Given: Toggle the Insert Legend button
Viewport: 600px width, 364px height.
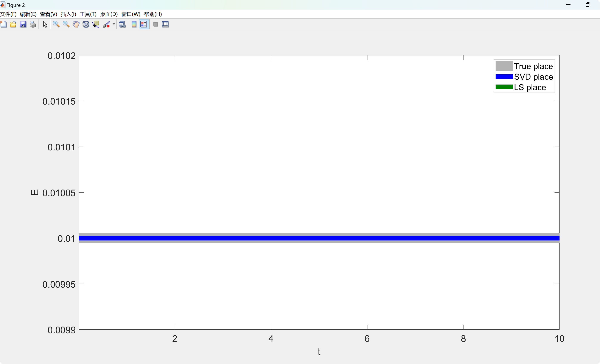Looking at the screenshot, I should click(x=144, y=24).
